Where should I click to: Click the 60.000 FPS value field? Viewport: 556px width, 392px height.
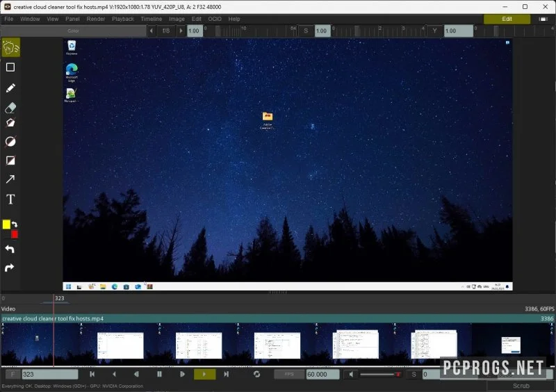pos(322,374)
